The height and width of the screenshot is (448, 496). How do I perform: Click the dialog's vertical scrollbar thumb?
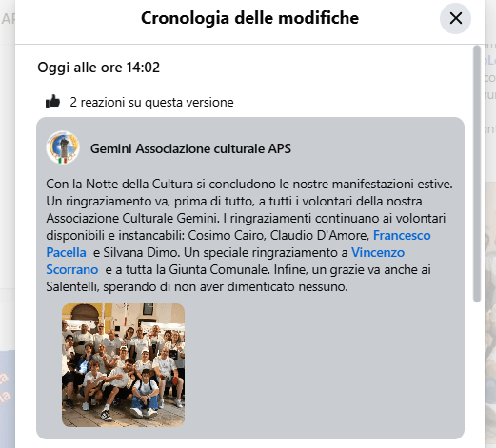pyautogui.click(x=477, y=173)
